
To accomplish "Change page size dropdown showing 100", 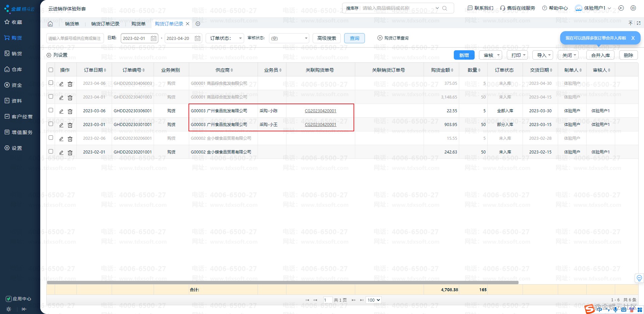I will pyautogui.click(x=373, y=300).
